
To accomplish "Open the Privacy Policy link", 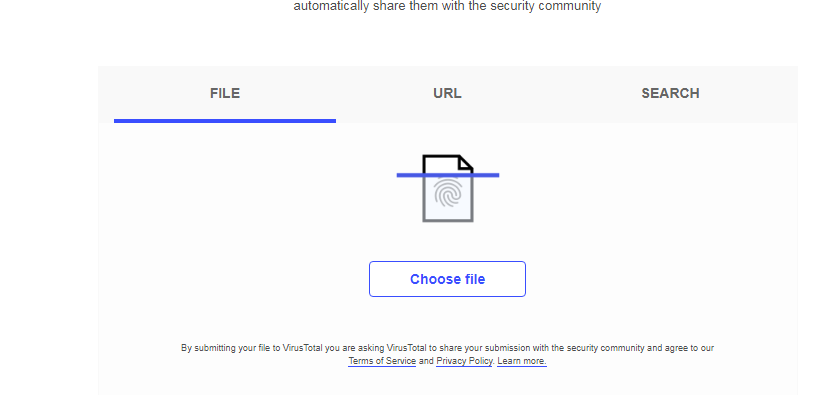I will click(x=464, y=361).
